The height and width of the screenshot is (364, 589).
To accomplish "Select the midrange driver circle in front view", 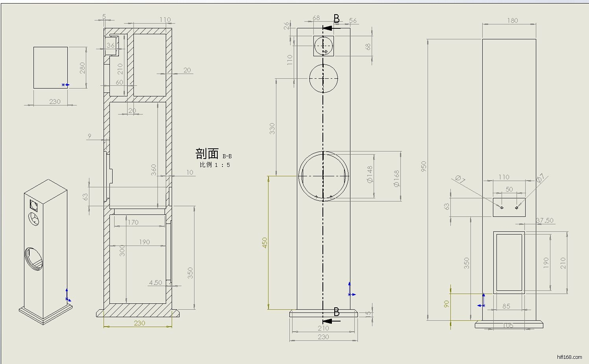I will pos(323,78).
